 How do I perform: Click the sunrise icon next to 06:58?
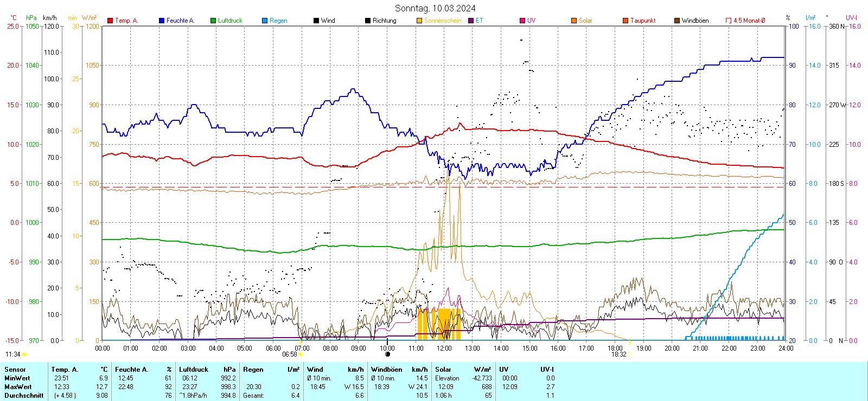(301, 354)
